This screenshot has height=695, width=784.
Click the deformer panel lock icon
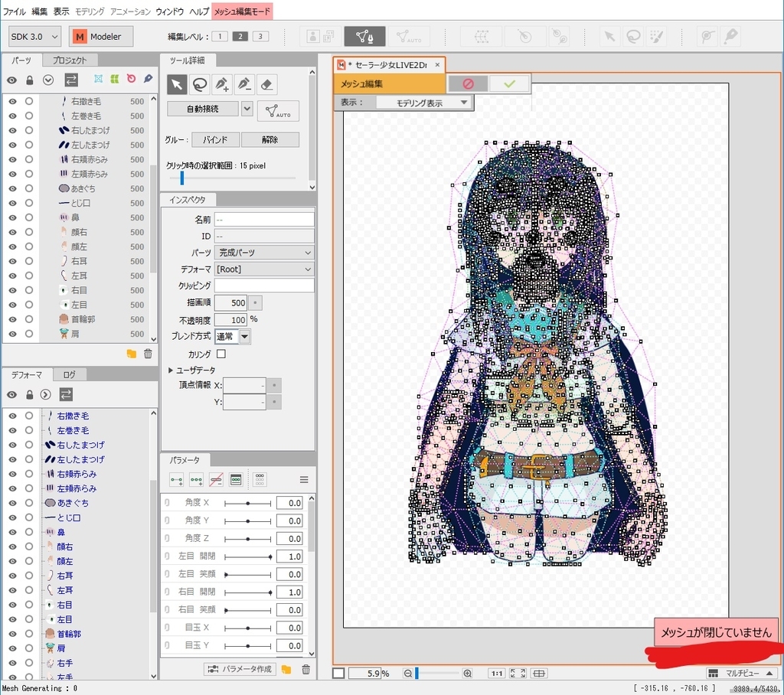(x=30, y=394)
